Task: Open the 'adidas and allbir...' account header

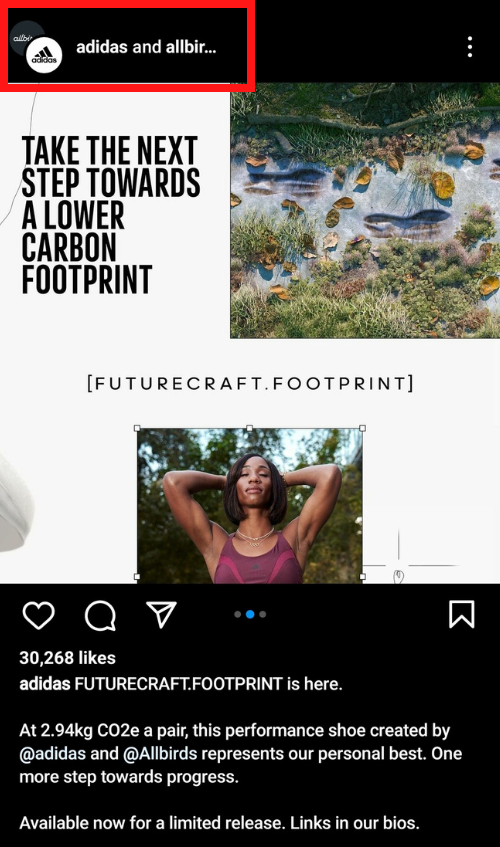Action: (x=146, y=47)
